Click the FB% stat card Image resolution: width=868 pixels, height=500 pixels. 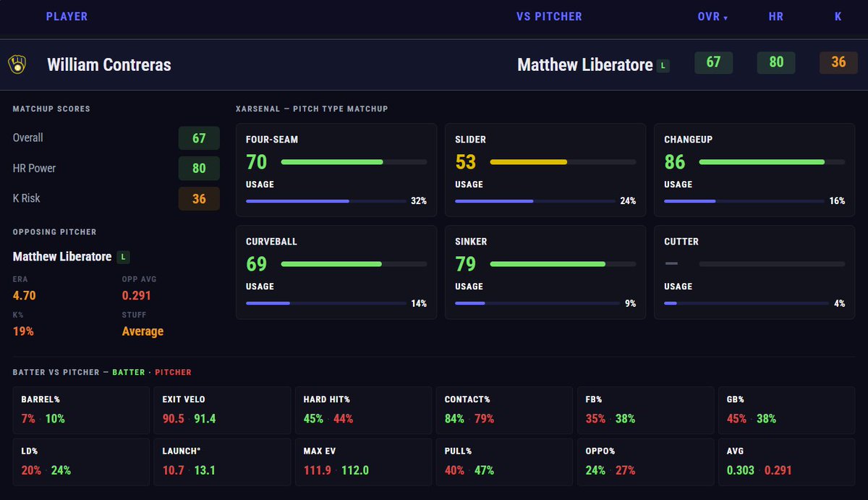(x=647, y=410)
